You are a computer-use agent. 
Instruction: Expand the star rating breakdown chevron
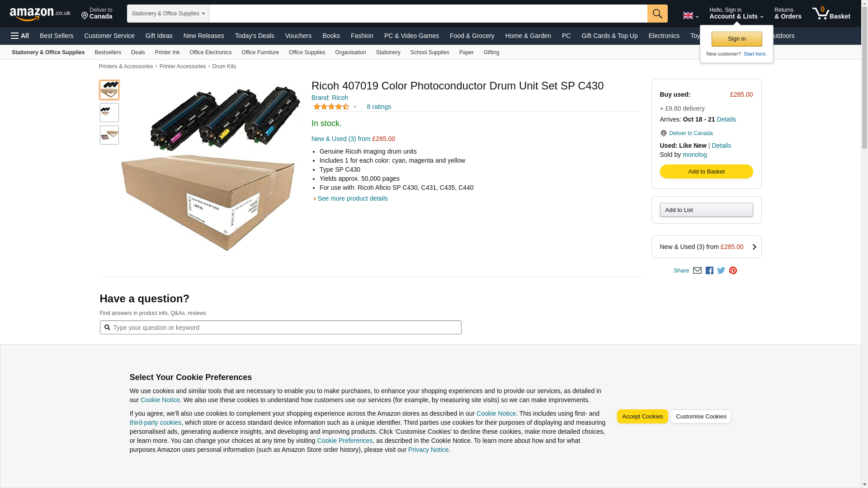tap(355, 107)
